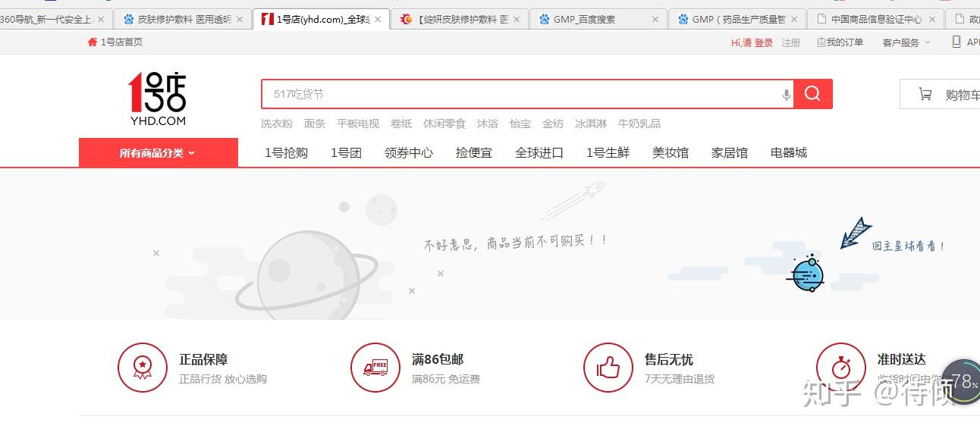Open the 1号生鲜 navigation item
The height and width of the screenshot is (432, 980).
pyautogui.click(x=608, y=152)
